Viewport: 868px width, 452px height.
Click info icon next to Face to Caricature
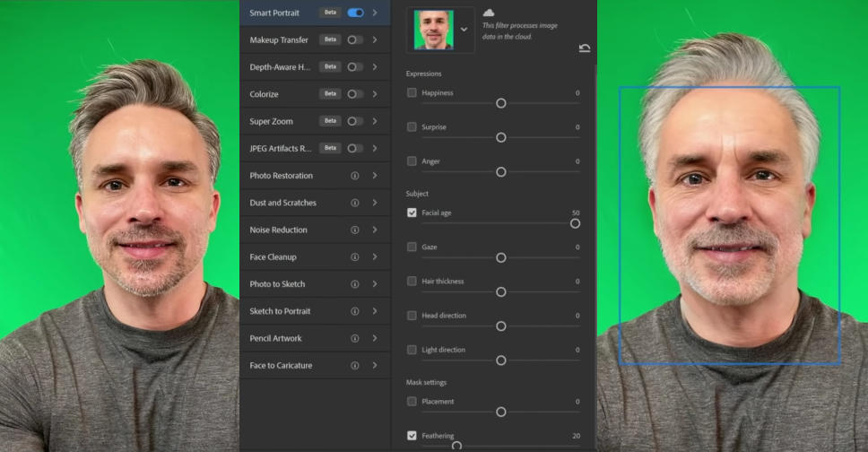355,366
